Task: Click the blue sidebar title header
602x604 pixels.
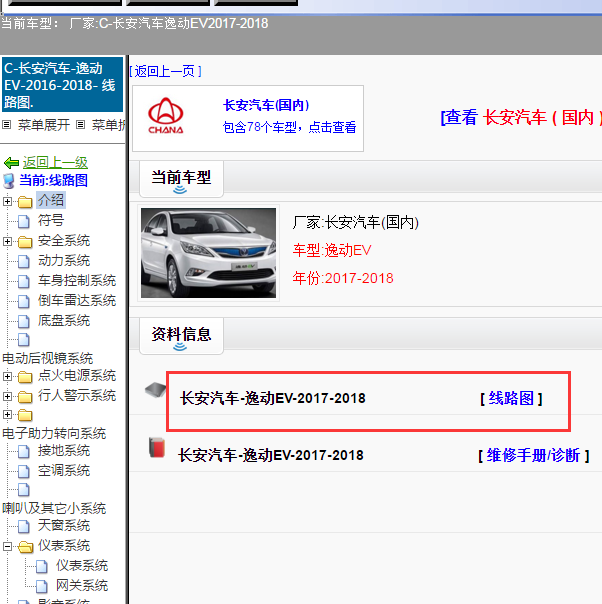Action: pyautogui.click(x=62, y=85)
